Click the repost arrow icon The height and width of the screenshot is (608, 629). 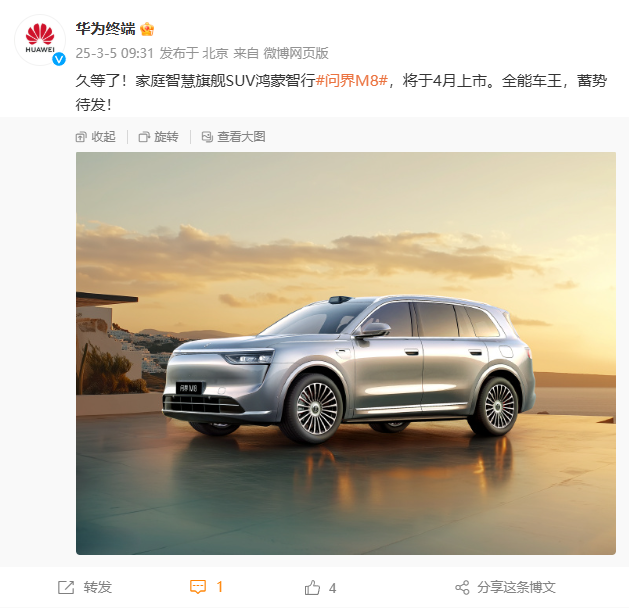(x=66, y=588)
